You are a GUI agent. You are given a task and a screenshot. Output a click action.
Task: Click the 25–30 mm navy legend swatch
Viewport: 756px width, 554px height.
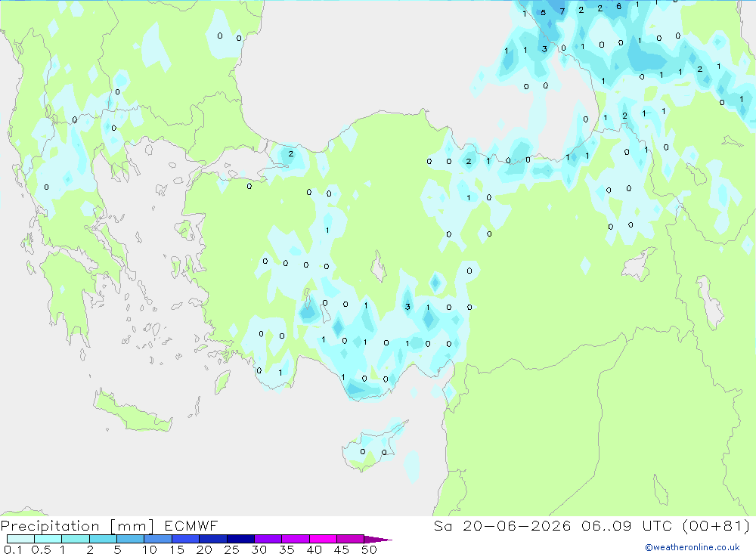[x=240, y=539]
